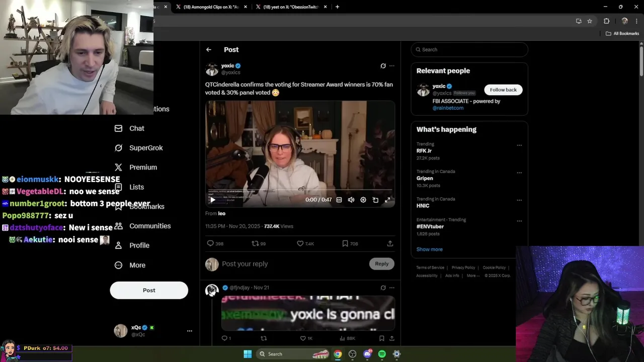Repost the post with 99 reposts
Viewport: 644px width, 362px height.
(x=259, y=243)
